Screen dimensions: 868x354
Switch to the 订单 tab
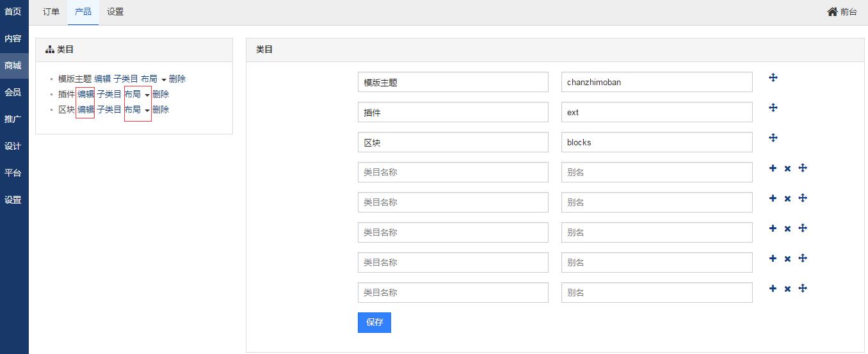[51, 12]
